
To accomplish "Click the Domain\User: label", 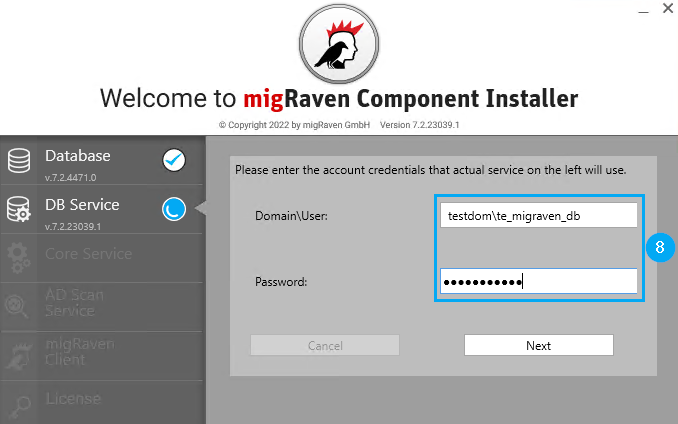I will [291, 216].
